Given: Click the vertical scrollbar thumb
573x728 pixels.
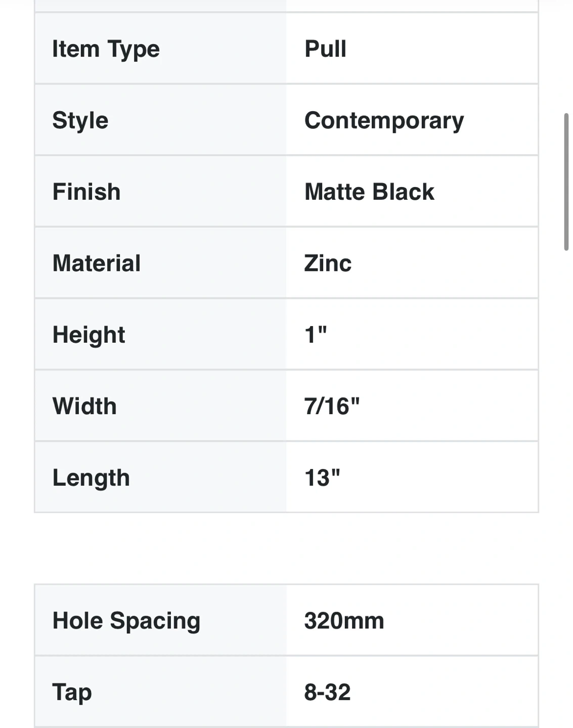Looking at the screenshot, I should tap(566, 182).
